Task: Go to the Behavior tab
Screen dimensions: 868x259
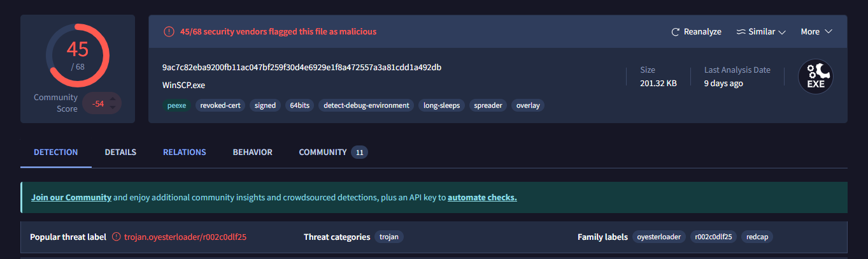Action: pyautogui.click(x=252, y=152)
